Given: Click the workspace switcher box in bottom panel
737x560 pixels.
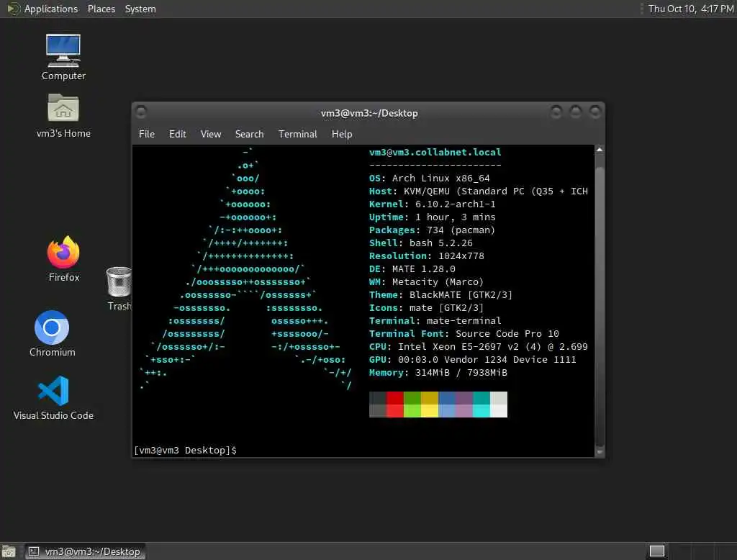Looking at the screenshot, I should coord(656,551).
